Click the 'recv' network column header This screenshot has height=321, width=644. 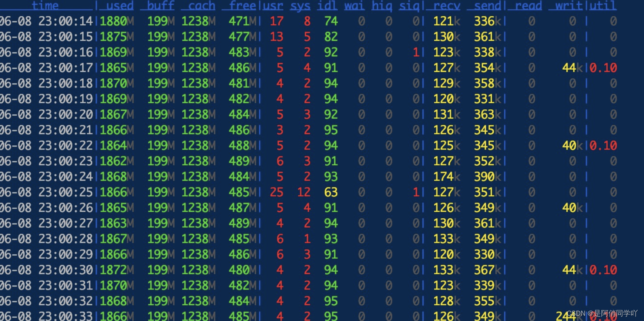pyautogui.click(x=447, y=6)
